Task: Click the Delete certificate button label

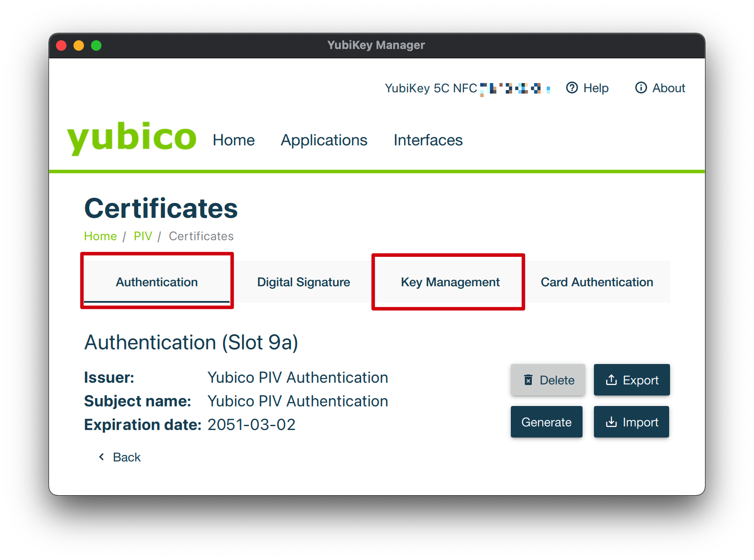Action: tap(557, 380)
